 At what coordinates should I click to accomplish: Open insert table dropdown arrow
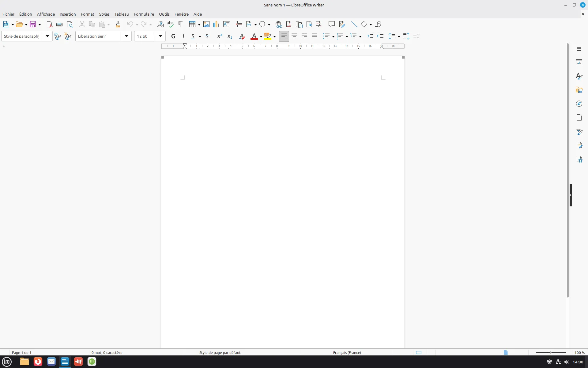pyautogui.click(x=199, y=25)
